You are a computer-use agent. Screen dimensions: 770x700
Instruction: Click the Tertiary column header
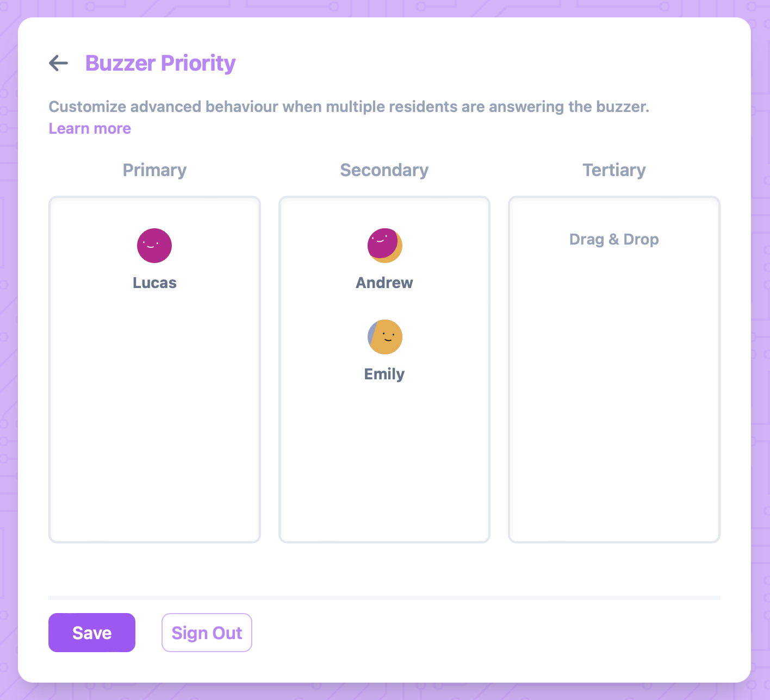pyautogui.click(x=614, y=170)
